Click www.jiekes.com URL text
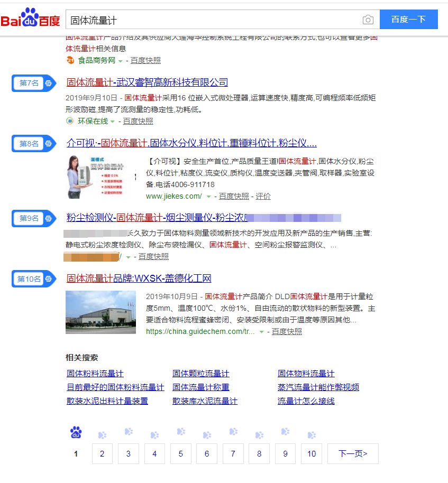This screenshot has height=483, width=448. (174, 196)
